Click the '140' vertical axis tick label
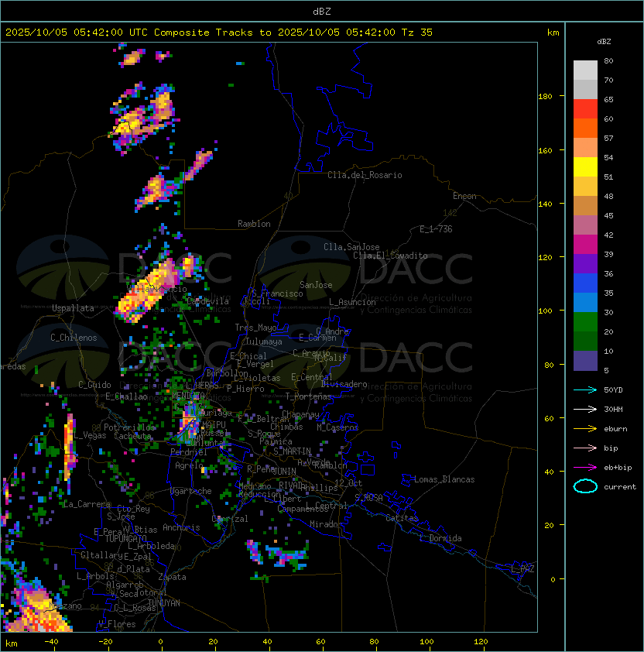 pos(545,204)
